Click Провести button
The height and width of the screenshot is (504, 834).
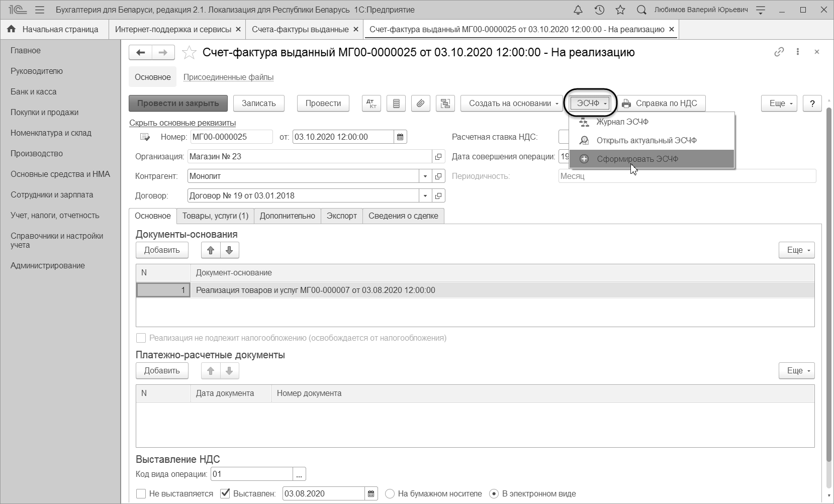point(323,103)
